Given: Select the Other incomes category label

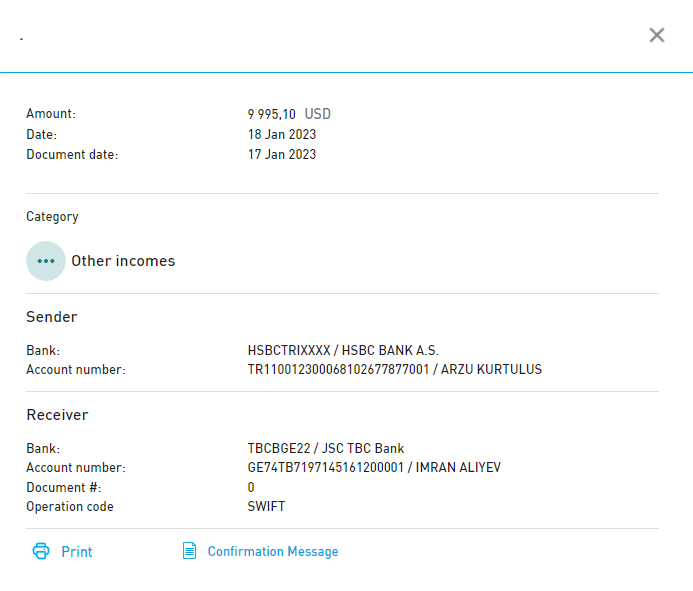Looking at the screenshot, I should pyautogui.click(x=123, y=261).
